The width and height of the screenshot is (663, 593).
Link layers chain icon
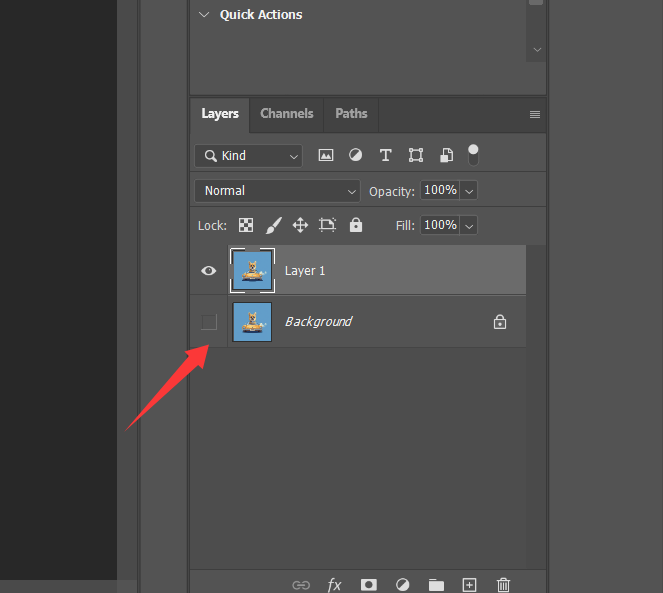(301, 585)
